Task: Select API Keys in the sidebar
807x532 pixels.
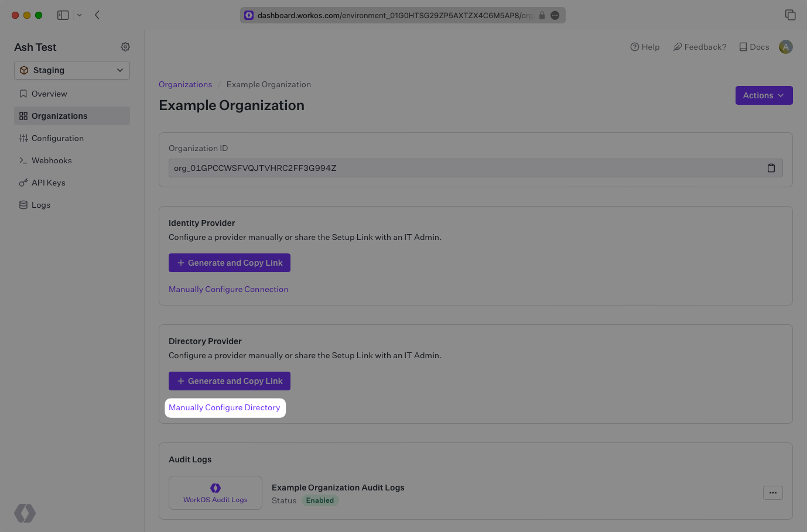Action: click(x=48, y=183)
